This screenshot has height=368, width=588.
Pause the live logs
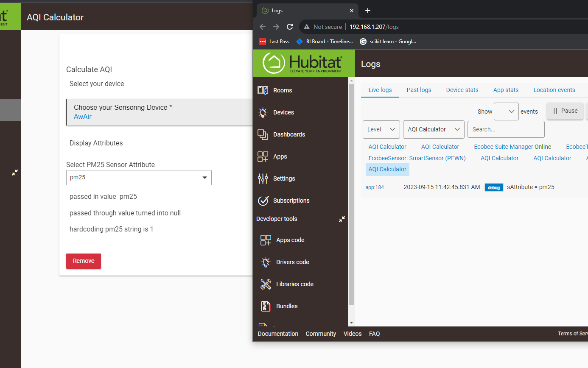(566, 111)
